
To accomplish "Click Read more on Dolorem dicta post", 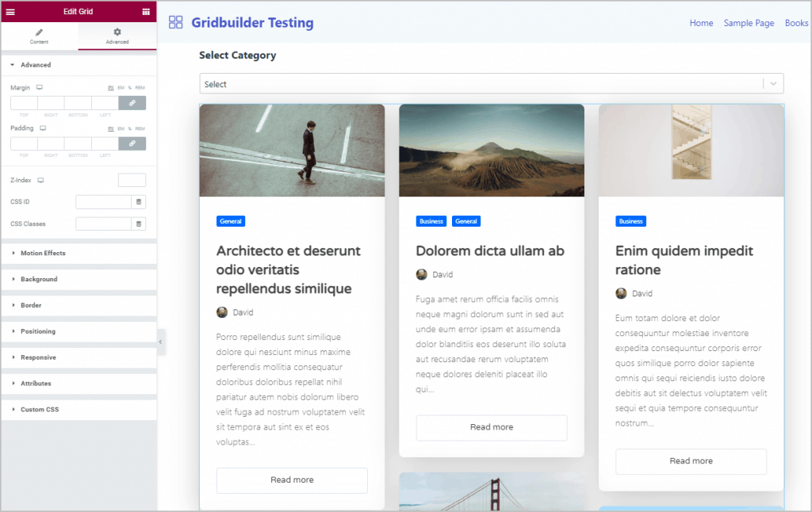I will coord(491,427).
